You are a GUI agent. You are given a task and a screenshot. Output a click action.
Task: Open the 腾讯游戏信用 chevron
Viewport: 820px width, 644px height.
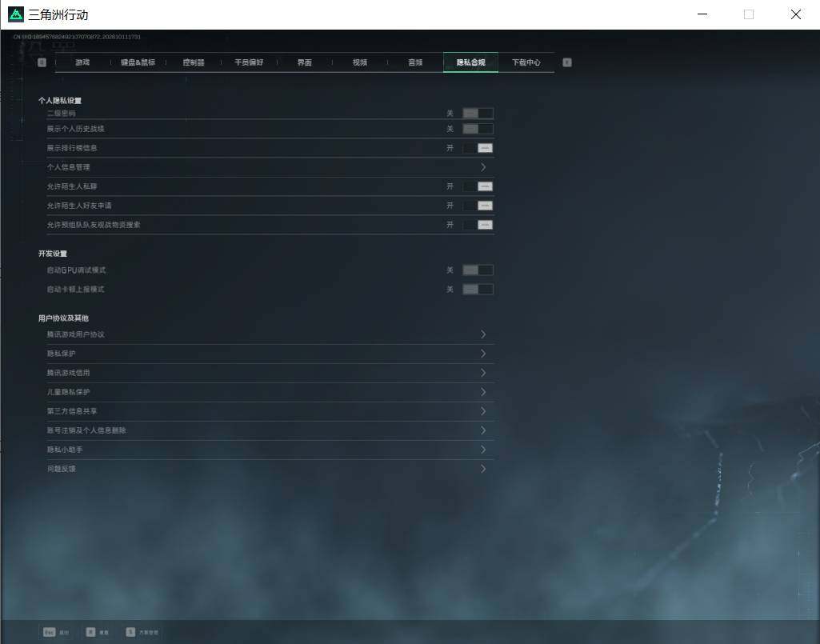click(x=483, y=373)
